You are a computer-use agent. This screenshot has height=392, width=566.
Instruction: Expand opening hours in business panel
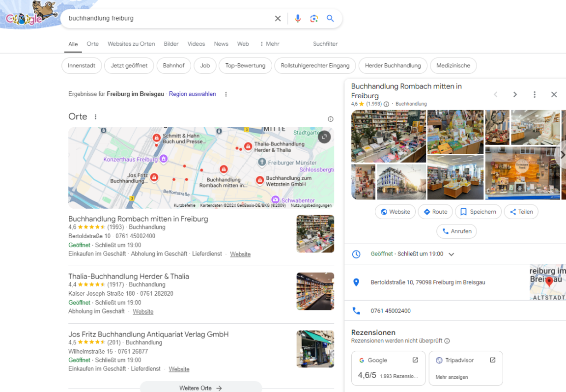tap(451, 254)
